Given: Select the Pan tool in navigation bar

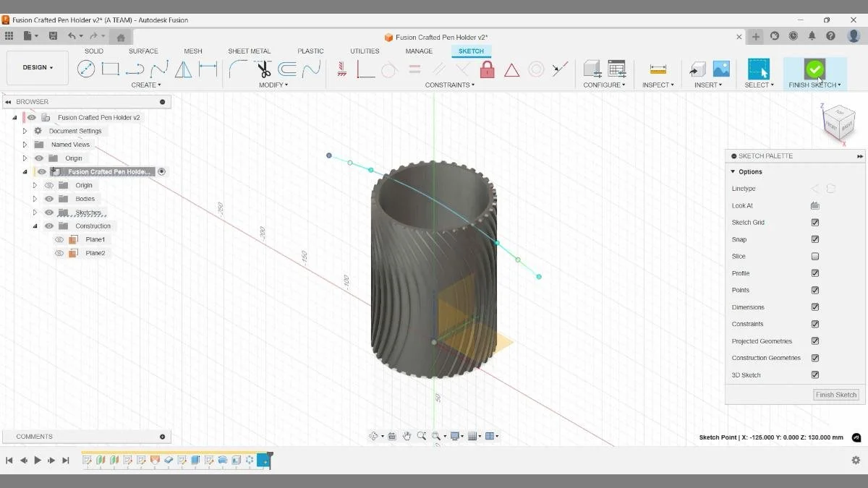Looking at the screenshot, I should 408,436.
